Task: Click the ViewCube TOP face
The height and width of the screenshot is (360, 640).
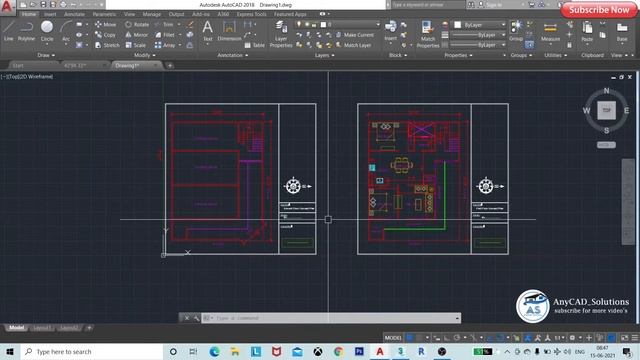Action: tap(607, 110)
